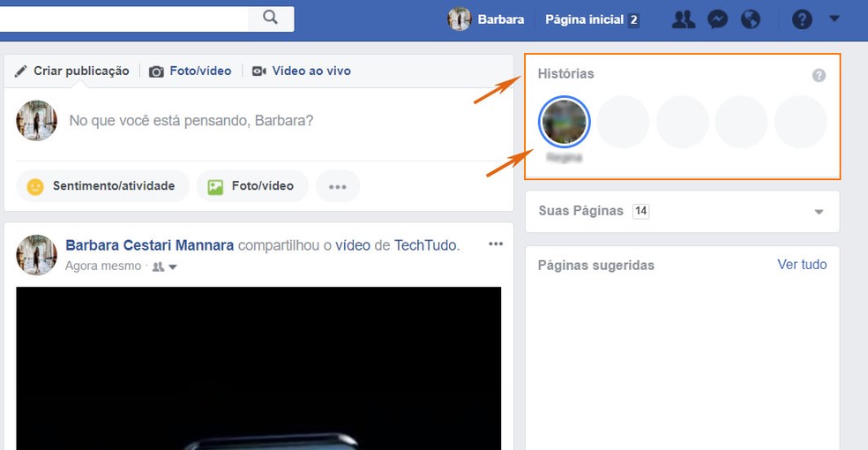
Task: Play the shared video in post
Action: pos(258,368)
